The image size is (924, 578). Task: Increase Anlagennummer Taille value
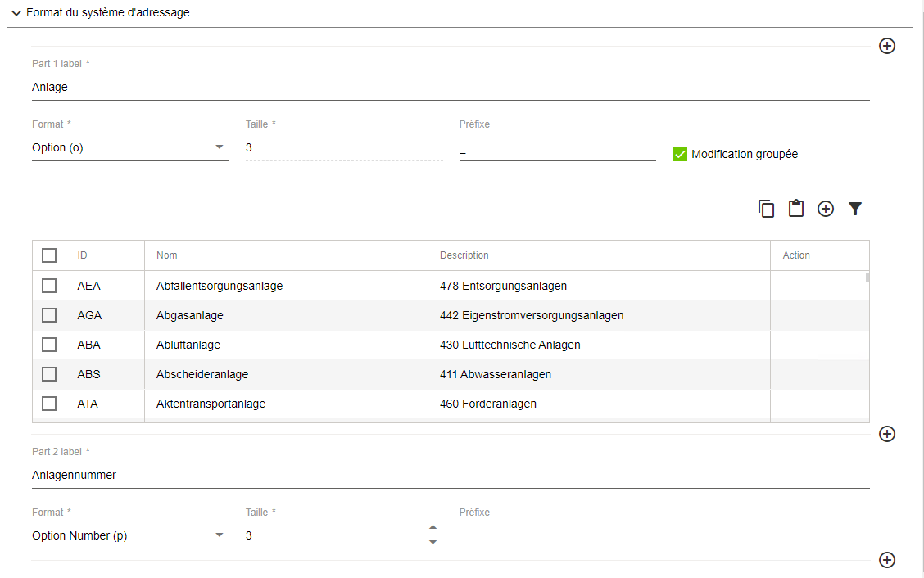(x=433, y=527)
